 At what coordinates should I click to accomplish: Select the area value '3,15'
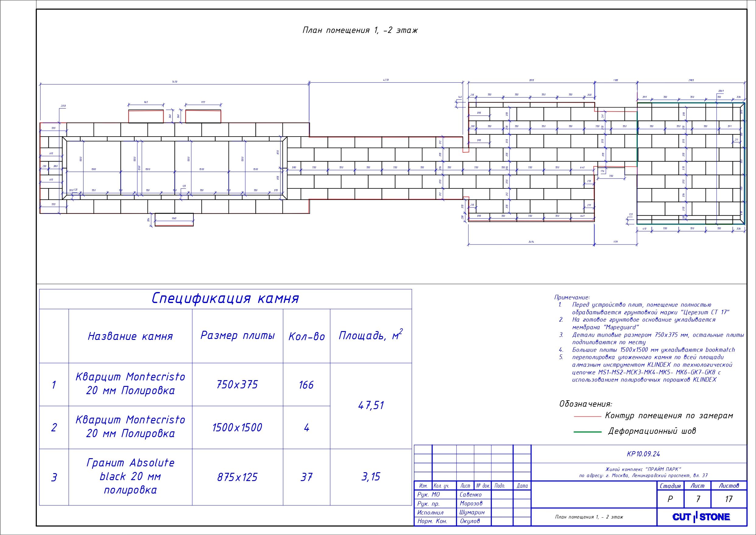click(371, 477)
